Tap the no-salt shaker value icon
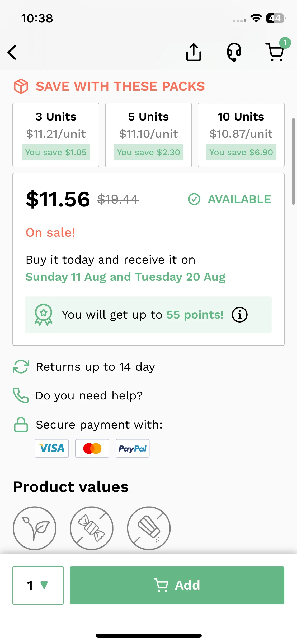Image resolution: width=297 pixels, height=644 pixels. pos(149,528)
